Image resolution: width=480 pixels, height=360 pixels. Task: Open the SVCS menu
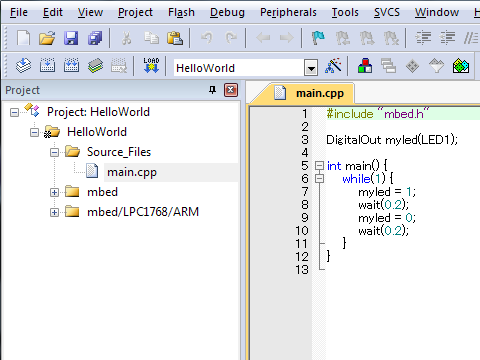387,12
